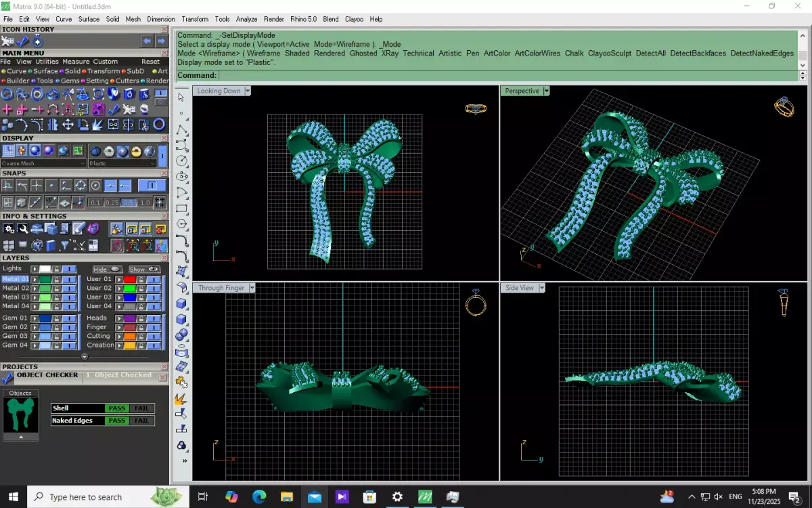The width and height of the screenshot is (812, 508).
Task: Click PASS for Naked Edges
Action: tap(117, 421)
